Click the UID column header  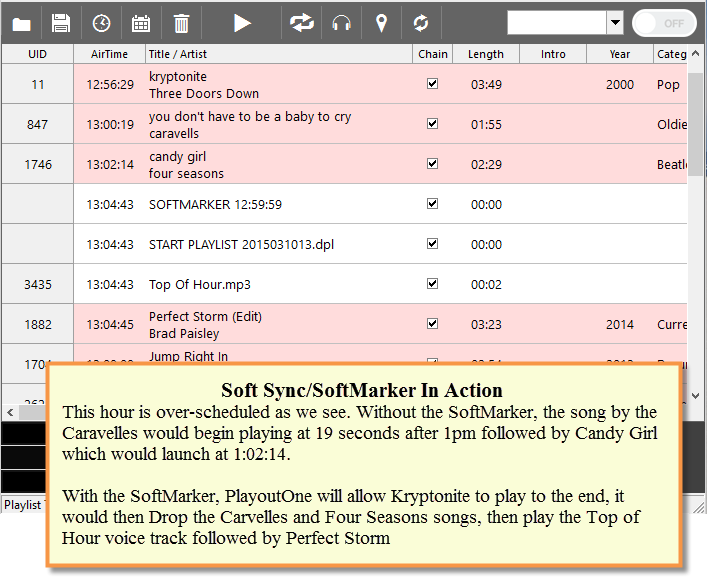[37, 54]
